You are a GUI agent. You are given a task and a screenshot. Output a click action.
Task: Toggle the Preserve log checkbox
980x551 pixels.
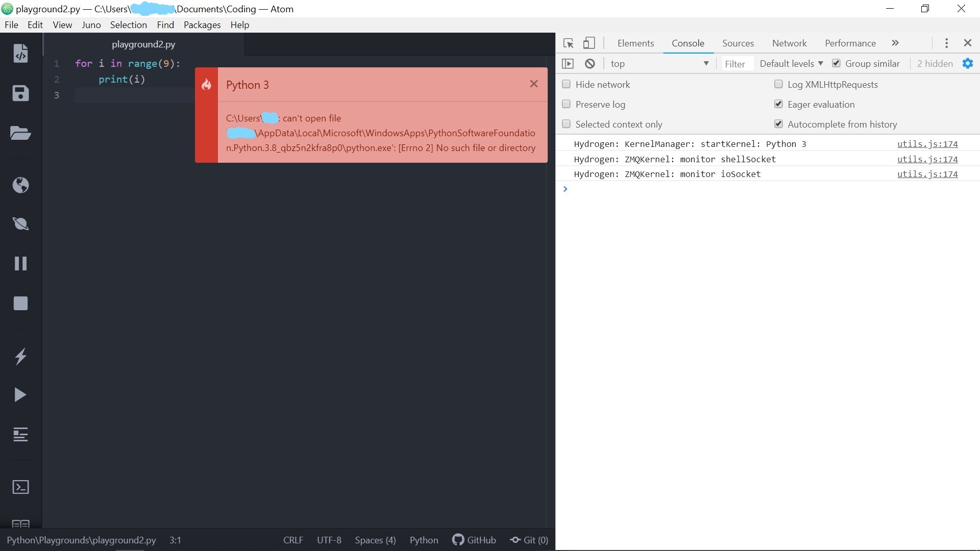[x=566, y=104]
